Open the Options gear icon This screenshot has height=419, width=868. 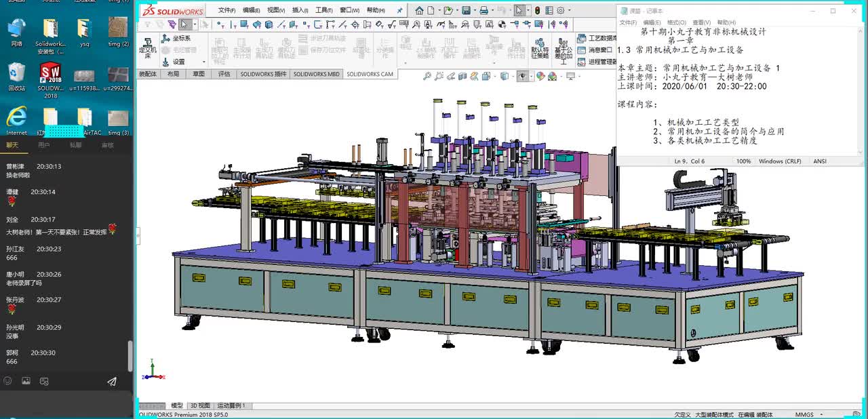pos(560,10)
